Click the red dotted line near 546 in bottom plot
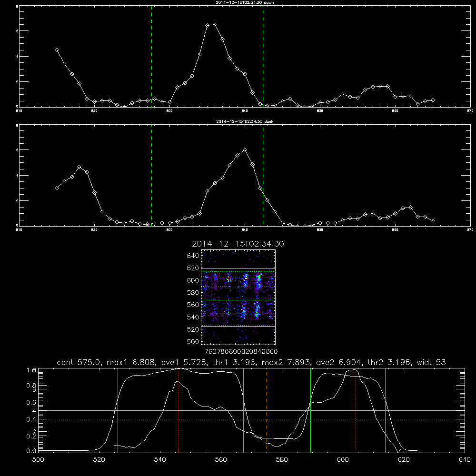 coord(178,410)
